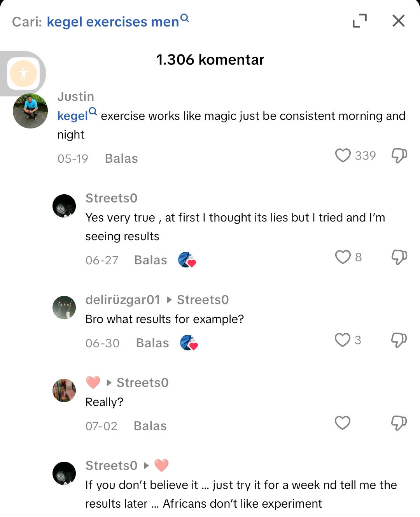Open Justin's profile picture
The height and width of the screenshot is (517, 420).
30,111
